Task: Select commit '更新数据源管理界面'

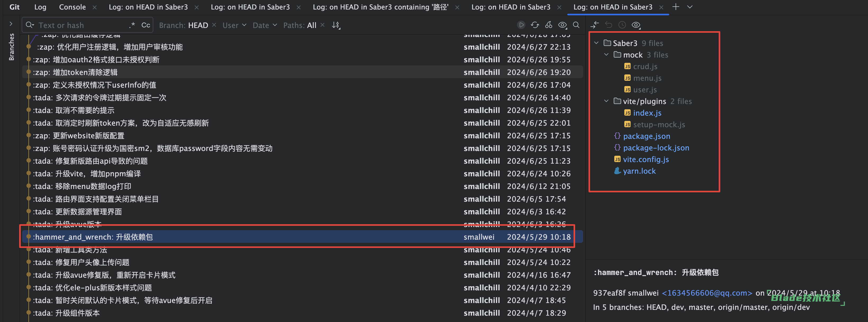Action: 303,212
